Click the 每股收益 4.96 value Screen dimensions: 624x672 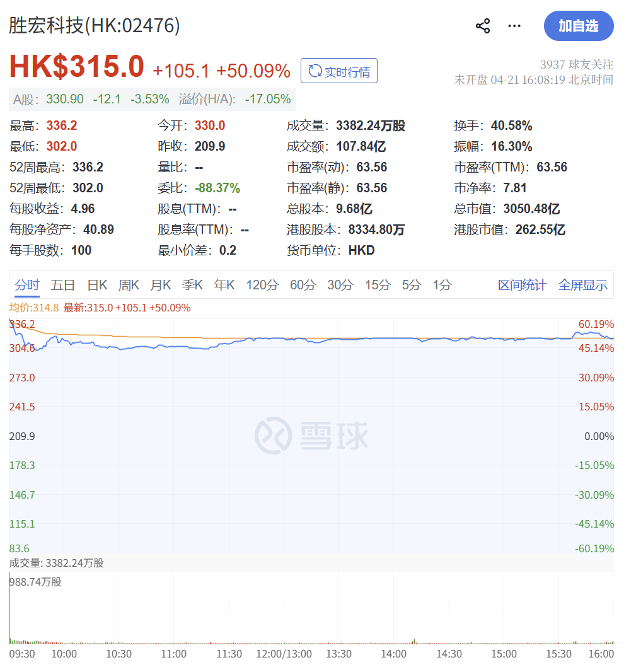(83, 209)
